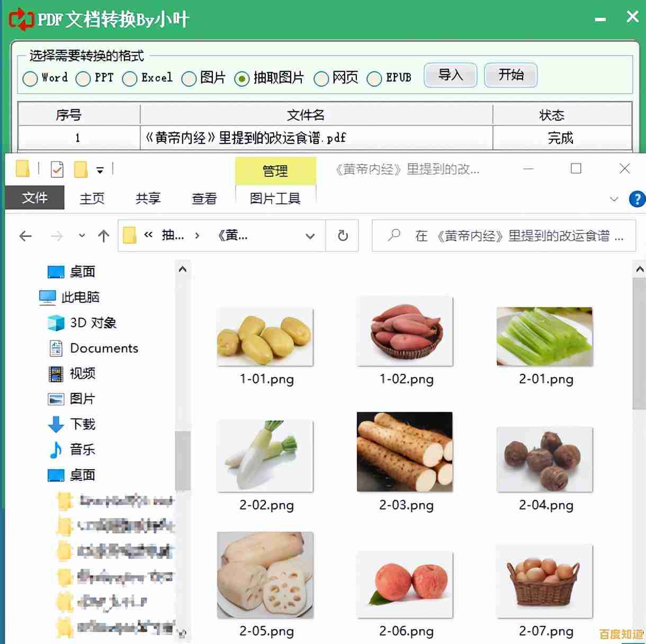Click the new folder icon in quick access toolbar
646x644 pixels.
coord(79,169)
